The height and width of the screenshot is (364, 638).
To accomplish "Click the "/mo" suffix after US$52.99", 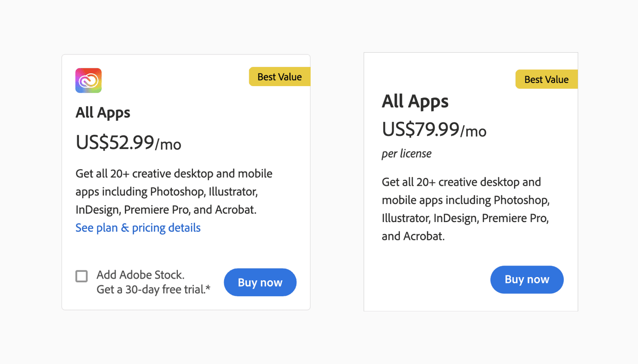I will (168, 145).
